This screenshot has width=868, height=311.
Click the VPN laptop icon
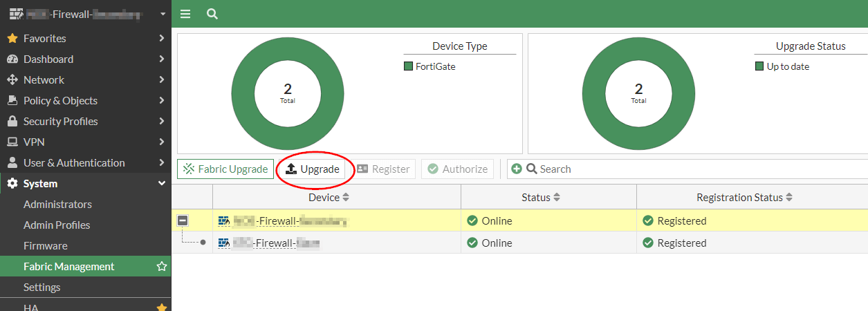click(x=12, y=142)
